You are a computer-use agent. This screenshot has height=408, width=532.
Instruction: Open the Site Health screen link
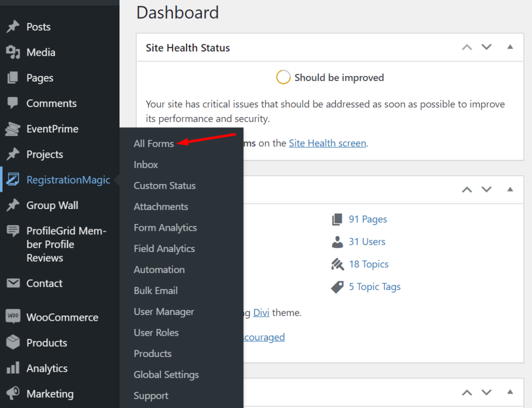327,143
